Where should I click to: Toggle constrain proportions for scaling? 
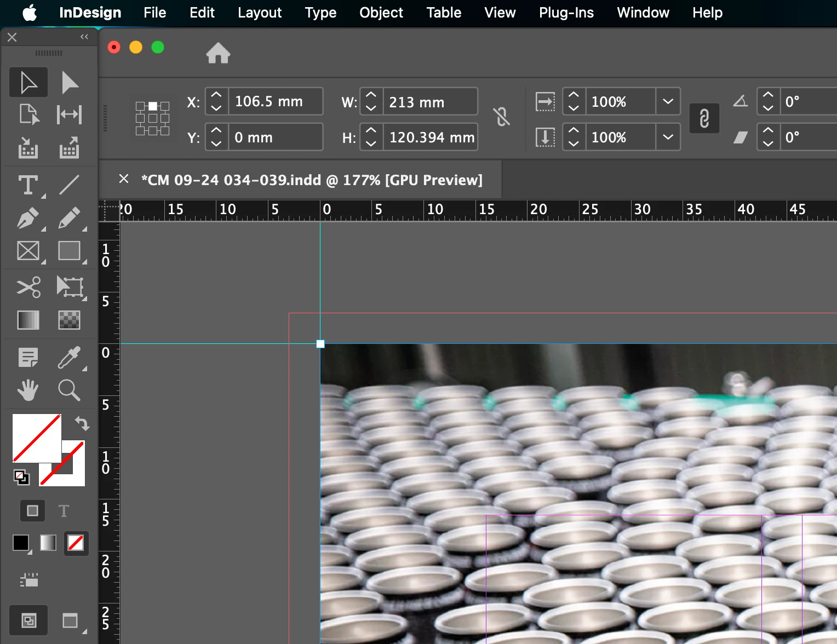704,118
